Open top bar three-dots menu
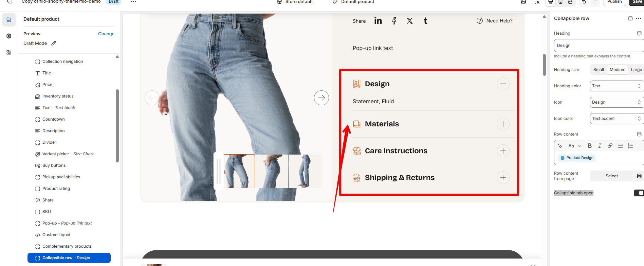644x266 pixels. pos(133,2)
